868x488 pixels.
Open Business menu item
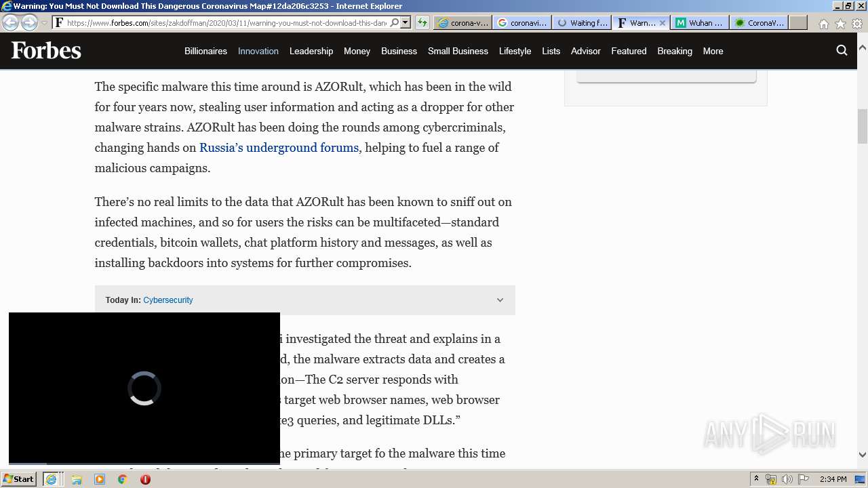(x=399, y=51)
